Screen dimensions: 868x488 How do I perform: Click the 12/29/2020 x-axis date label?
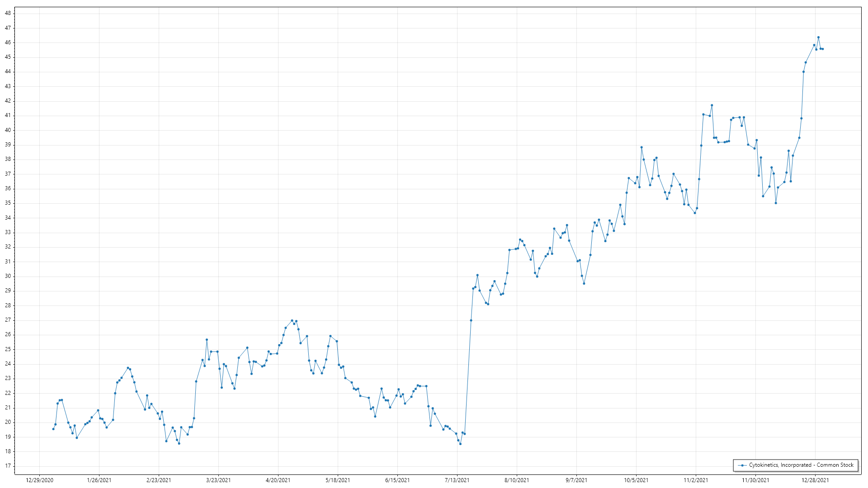tap(39, 480)
